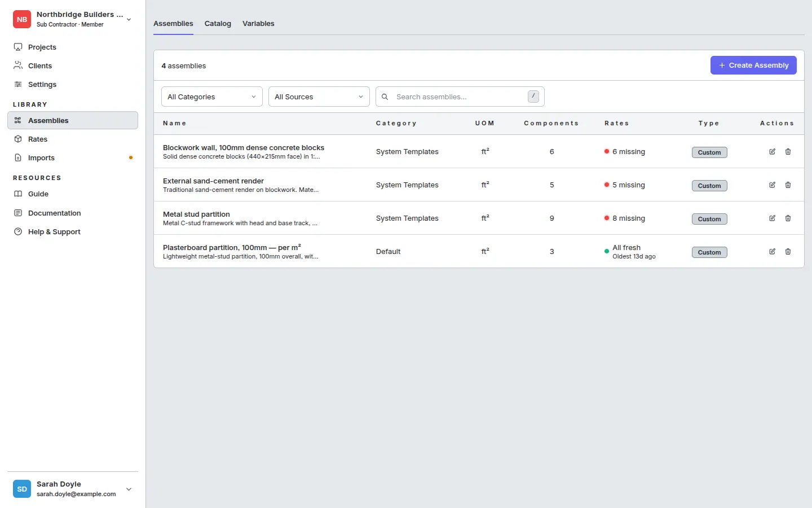The width and height of the screenshot is (812, 508).
Task: Click the Search assemblies input field
Action: coord(460,97)
